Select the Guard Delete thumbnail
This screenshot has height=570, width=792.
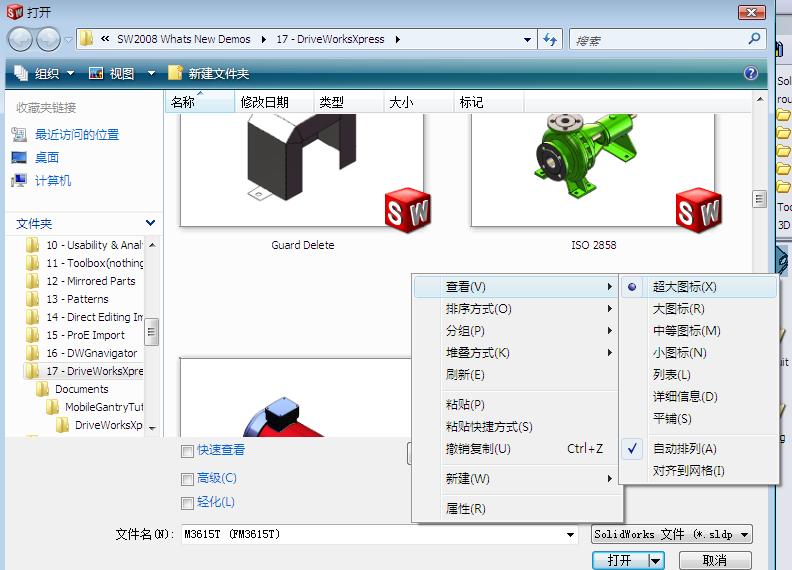click(302, 169)
